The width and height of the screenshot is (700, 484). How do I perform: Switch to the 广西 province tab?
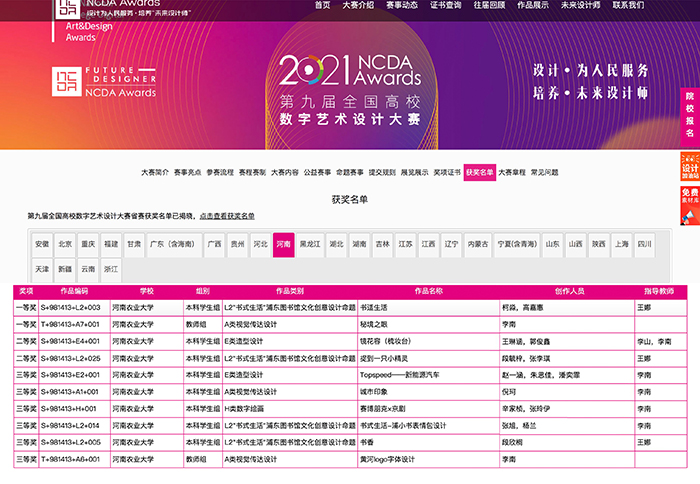(x=215, y=244)
